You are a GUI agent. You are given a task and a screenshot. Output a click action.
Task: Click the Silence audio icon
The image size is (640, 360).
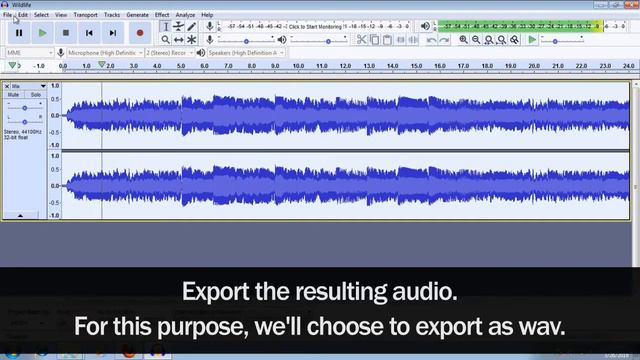coord(413,40)
